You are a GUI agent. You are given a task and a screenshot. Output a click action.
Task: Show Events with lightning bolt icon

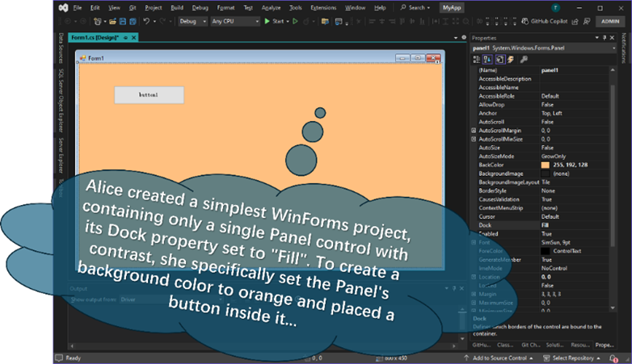click(511, 60)
